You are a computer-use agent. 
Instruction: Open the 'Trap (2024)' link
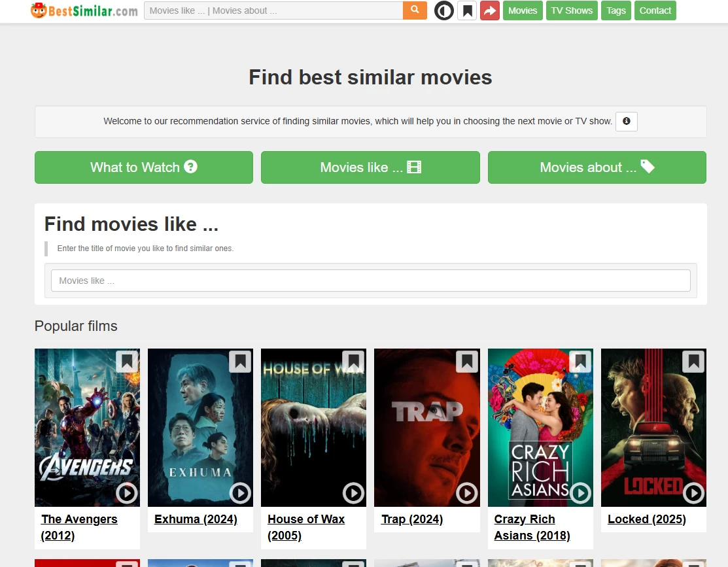point(411,519)
